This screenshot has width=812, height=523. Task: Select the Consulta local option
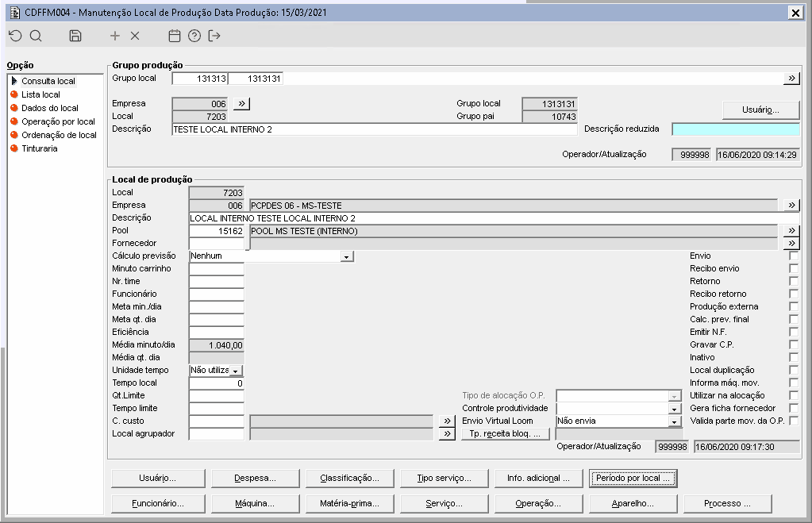tap(48, 81)
